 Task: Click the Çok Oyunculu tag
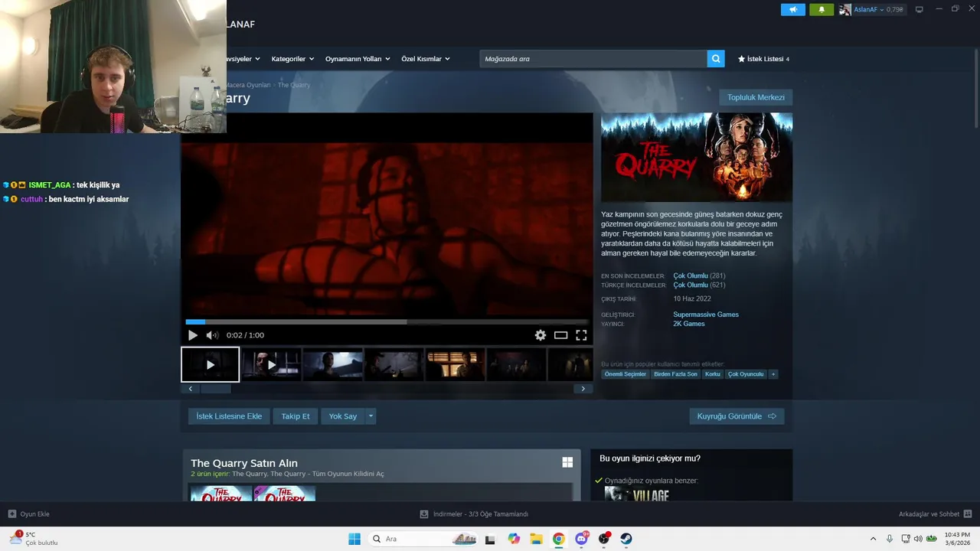pyautogui.click(x=746, y=374)
